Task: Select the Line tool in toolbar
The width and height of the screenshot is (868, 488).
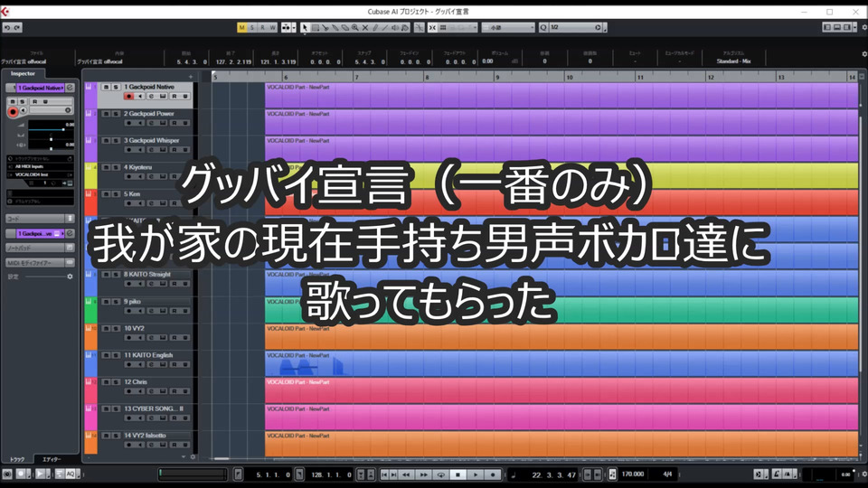Action: pos(385,28)
